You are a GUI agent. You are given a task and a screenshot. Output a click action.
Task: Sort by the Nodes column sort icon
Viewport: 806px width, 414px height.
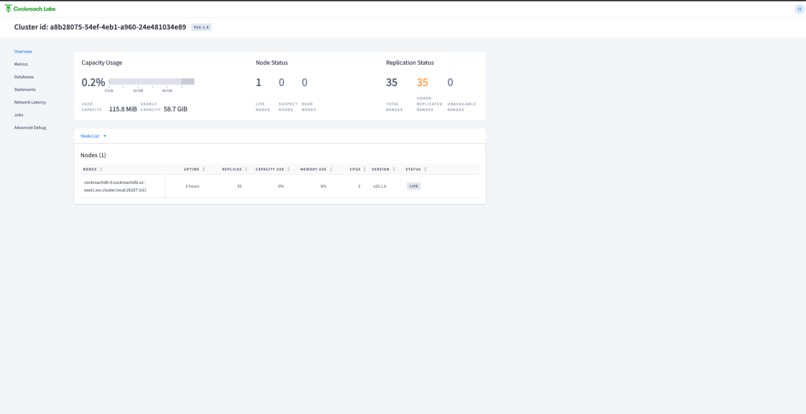point(101,169)
